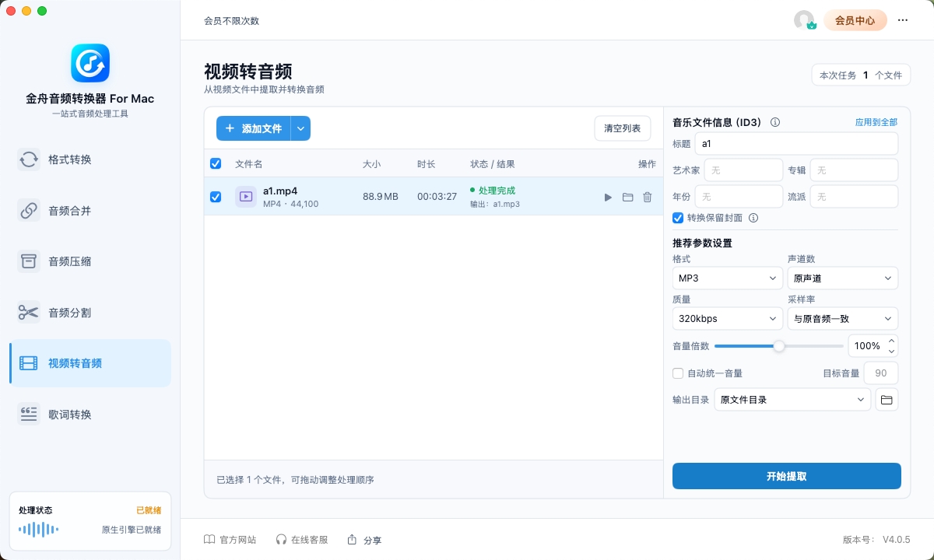Browse for output directory folder
Viewport: 934px width, 560px height.
coord(886,400)
